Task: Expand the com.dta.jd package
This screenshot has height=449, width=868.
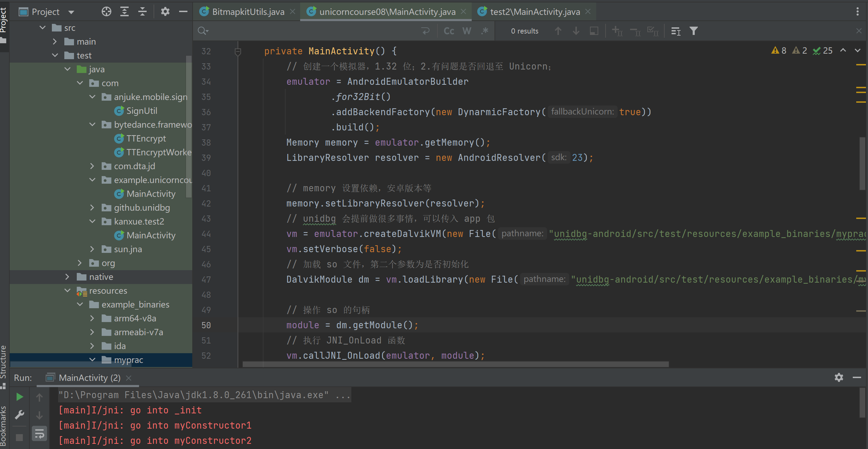Action: coord(92,166)
